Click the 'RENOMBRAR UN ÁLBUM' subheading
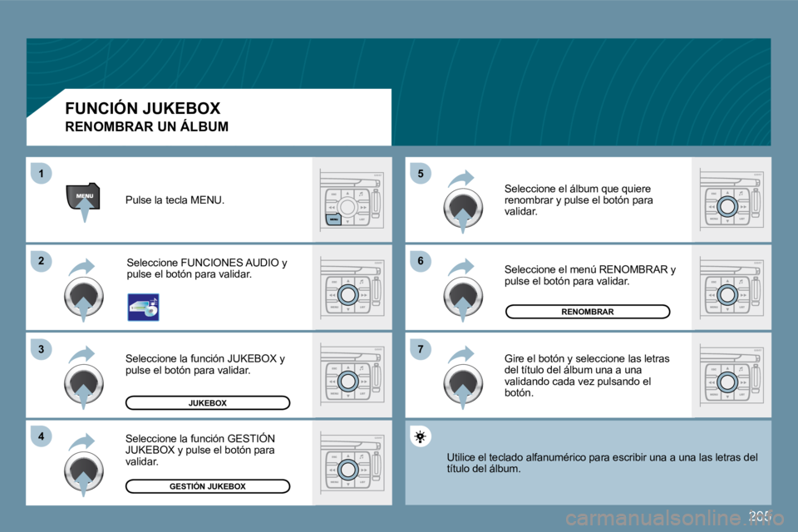Screen dimensions: 798x532 [x=146, y=126]
